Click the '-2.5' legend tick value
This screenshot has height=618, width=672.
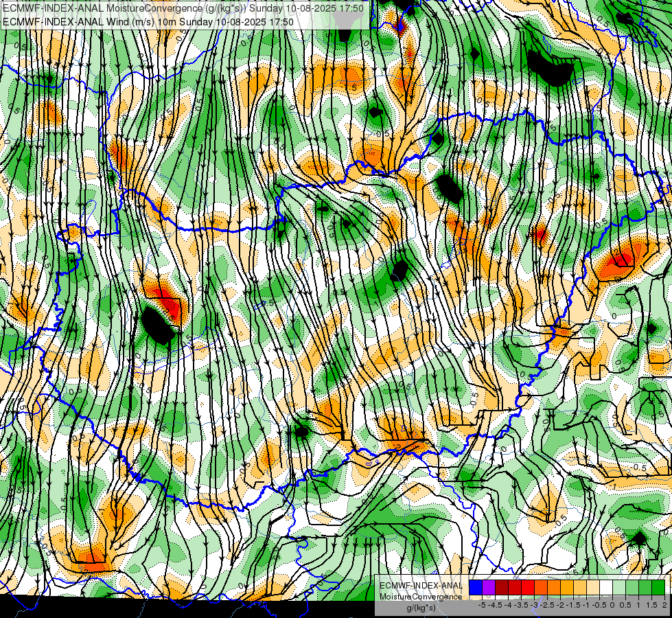click(x=547, y=605)
